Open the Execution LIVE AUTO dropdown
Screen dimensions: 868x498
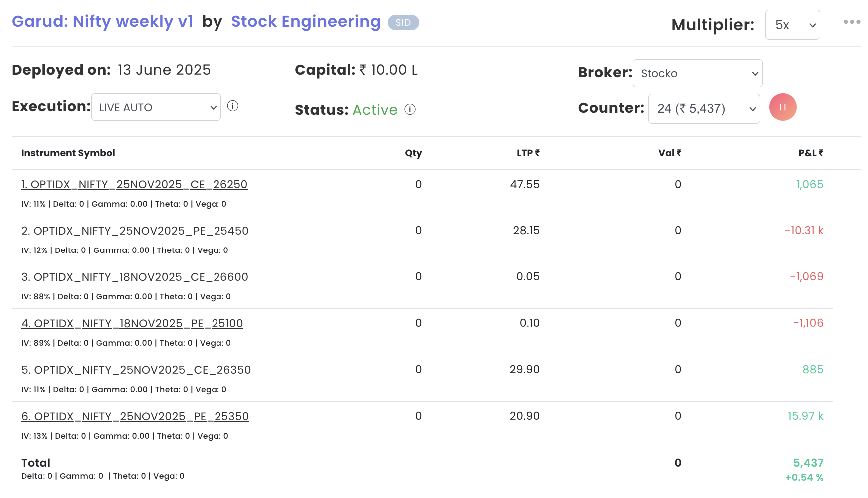pos(156,107)
